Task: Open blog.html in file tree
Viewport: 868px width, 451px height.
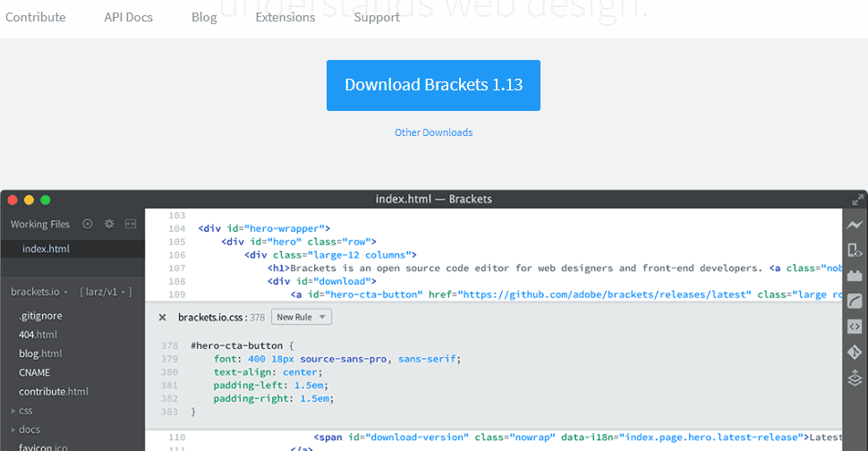Action: [40, 353]
